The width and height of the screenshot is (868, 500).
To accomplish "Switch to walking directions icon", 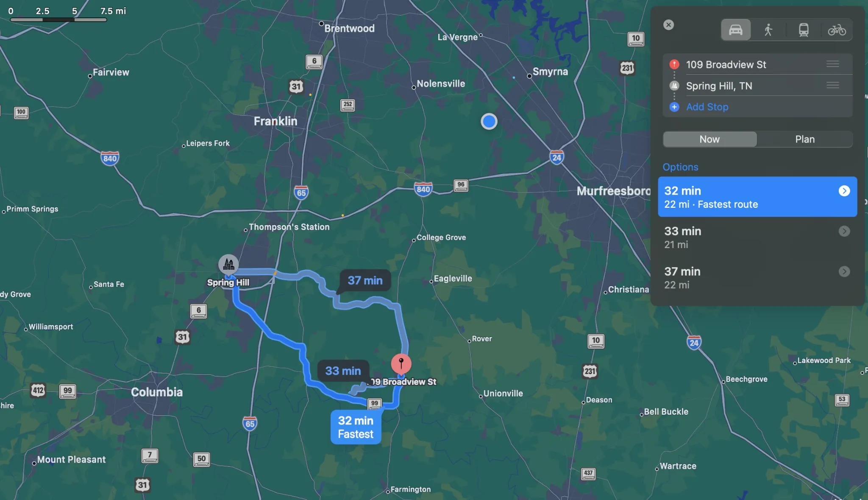I will 768,30.
